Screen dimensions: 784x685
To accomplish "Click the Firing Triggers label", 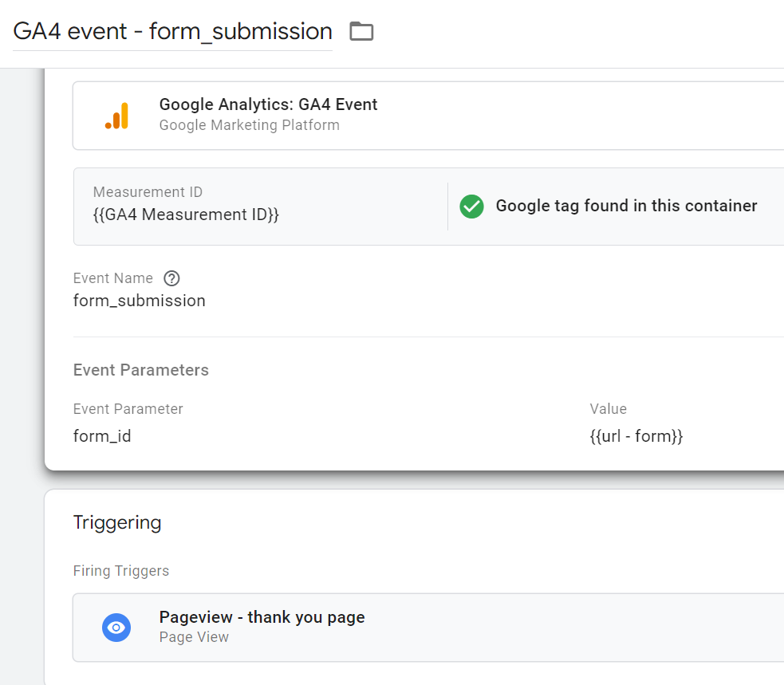I will [120, 571].
